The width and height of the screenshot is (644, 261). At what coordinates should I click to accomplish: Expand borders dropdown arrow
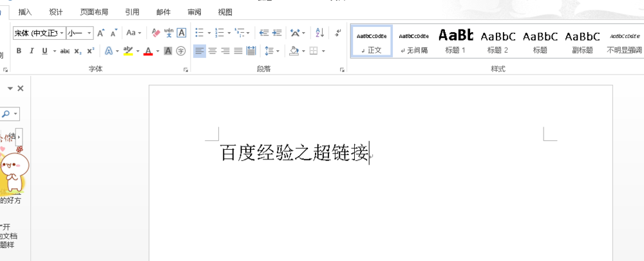[x=323, y=51]
